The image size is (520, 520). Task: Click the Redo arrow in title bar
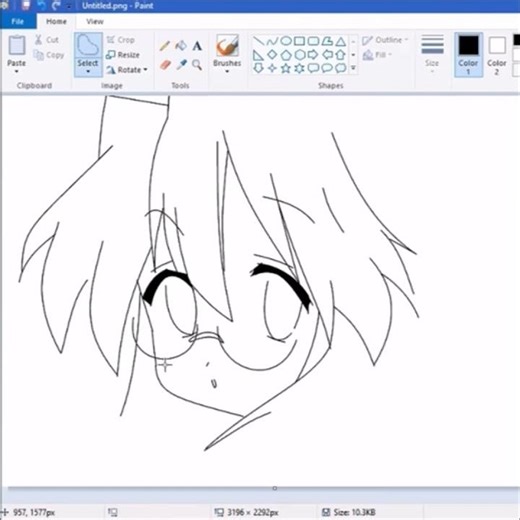[56, 6]
